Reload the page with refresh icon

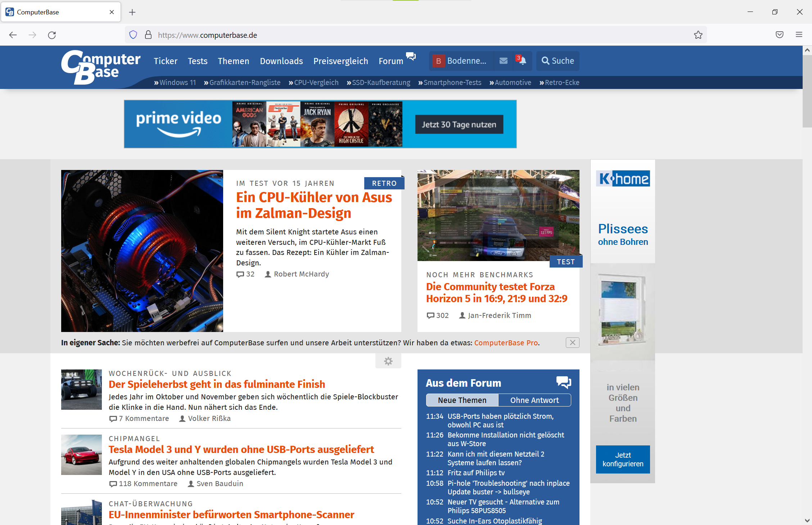(x=52, y=35)
